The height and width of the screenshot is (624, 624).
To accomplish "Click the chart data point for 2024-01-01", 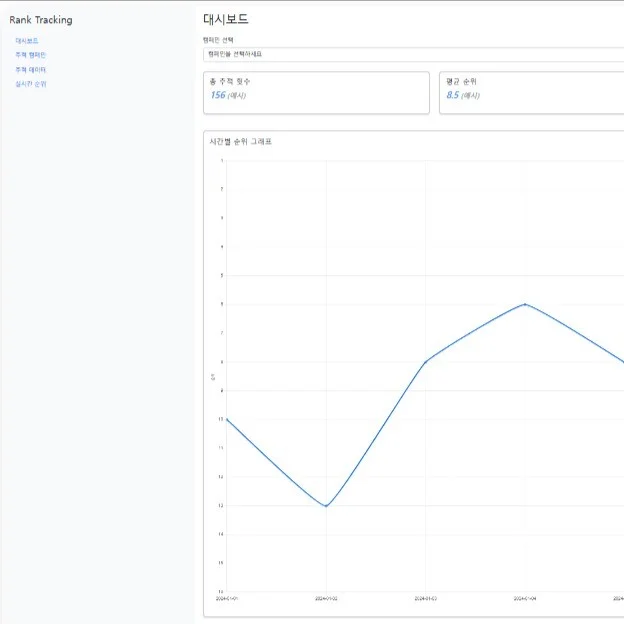I will click(x=227, y=419).
